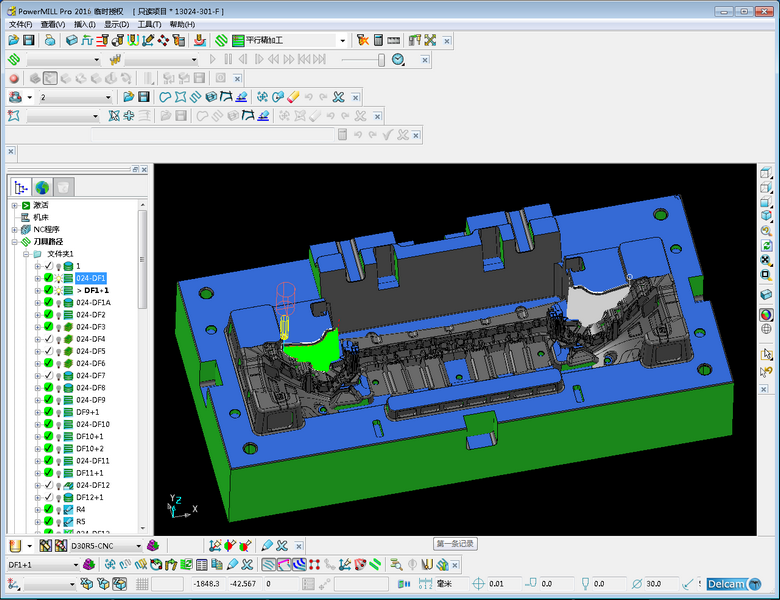780x600 pixels.
Task: Open the D30R5-CNC tool dropdown
Action: point(136,546)
